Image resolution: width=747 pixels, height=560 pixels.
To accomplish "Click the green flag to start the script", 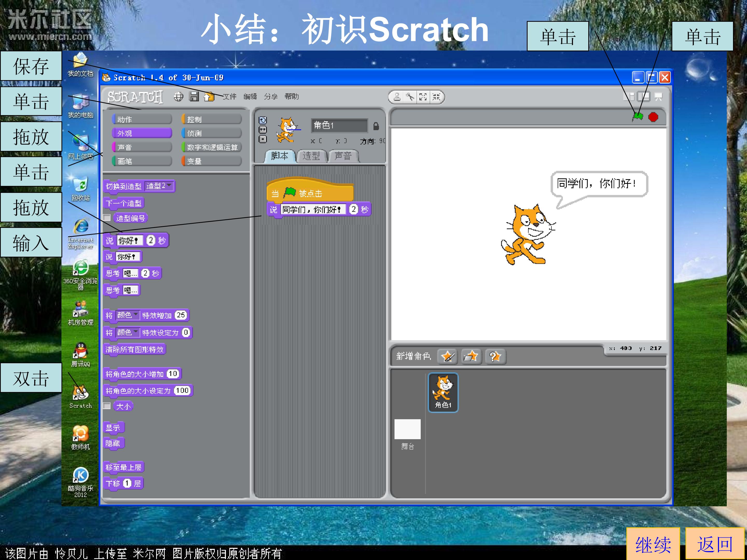I will tap(638, 117).
